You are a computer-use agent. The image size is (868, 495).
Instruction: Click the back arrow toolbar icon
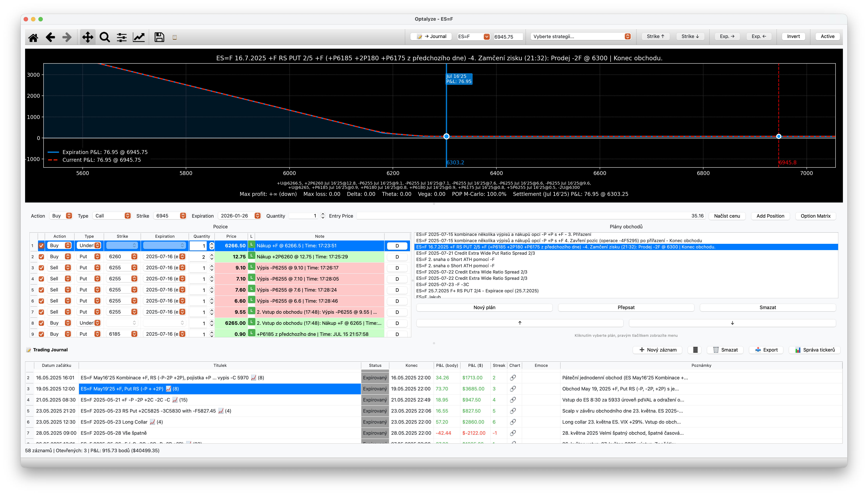(50, 37)
